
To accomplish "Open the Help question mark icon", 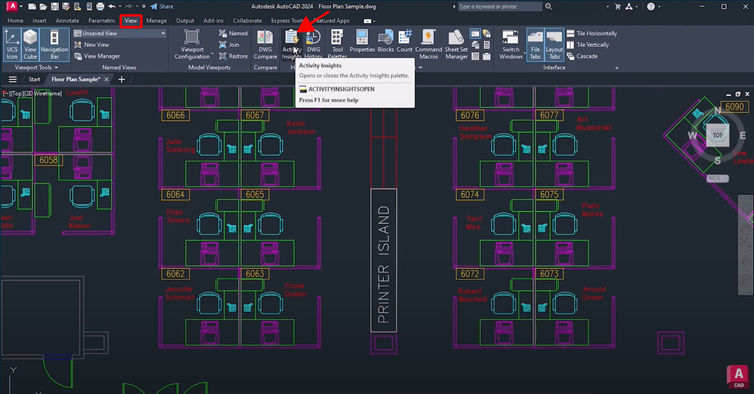I will click(651, 7).
